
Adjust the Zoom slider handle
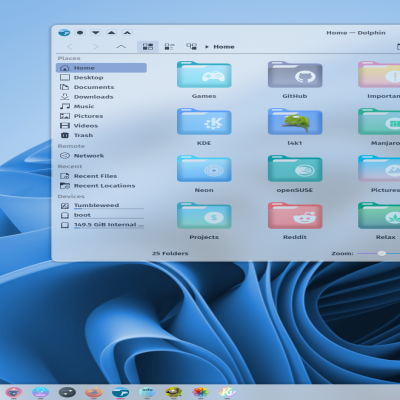382,253
